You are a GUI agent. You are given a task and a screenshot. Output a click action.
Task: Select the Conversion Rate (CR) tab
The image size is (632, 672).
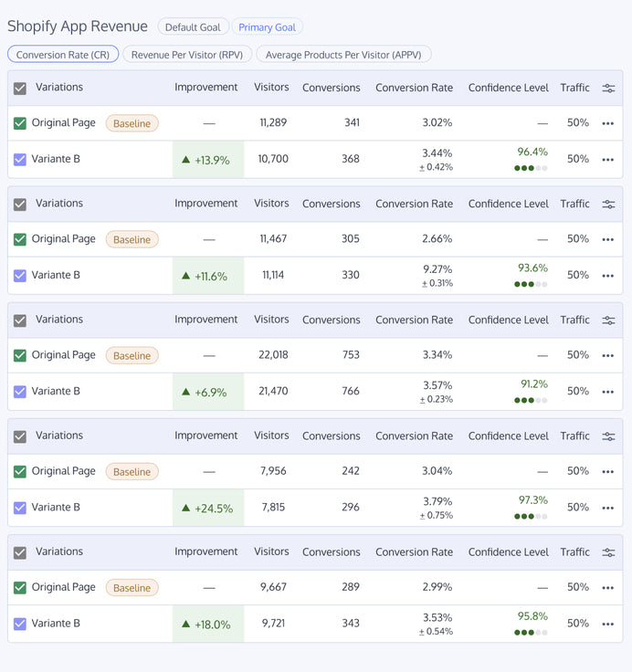63,55
